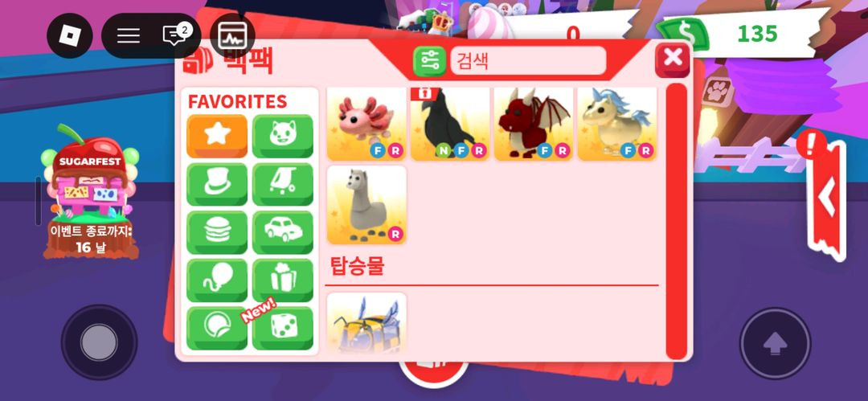This screenshot has height=401, width=868.
Task: Select the locked black crow pet
Action: click(x=450, y=124)
